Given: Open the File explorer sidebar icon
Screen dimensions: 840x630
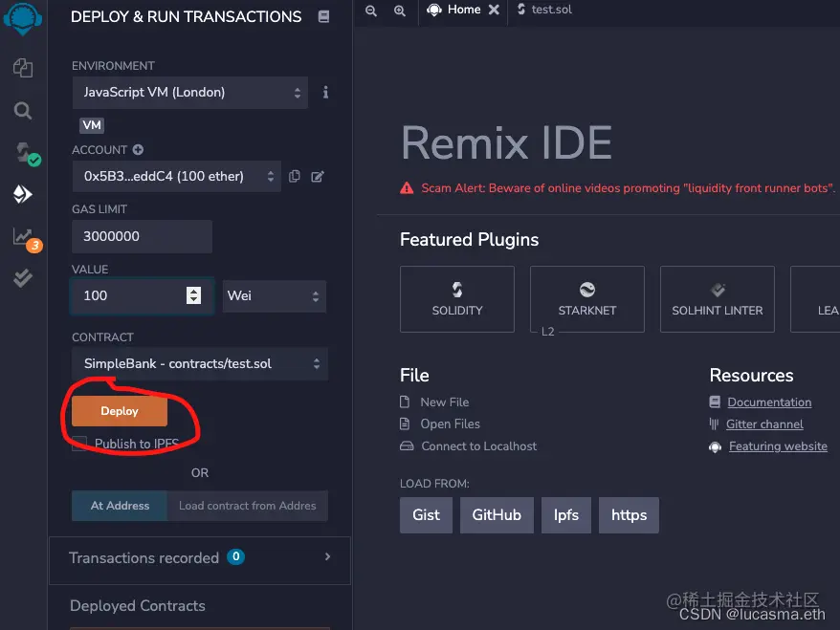Looking at the screenshot, I should pos(23,68).
